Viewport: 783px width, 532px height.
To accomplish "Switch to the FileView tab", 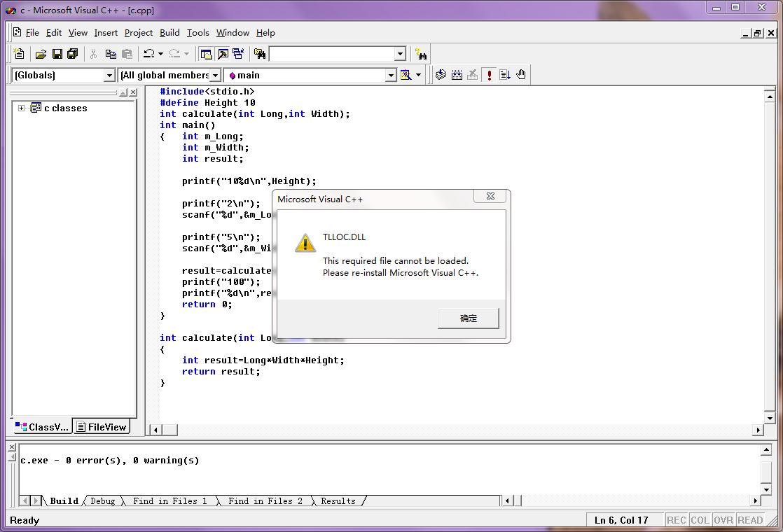I will pos(102,427).
